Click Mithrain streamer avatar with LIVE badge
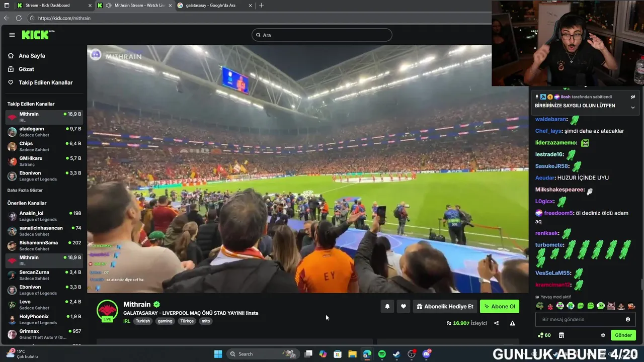This screenshot has height=362, width=644. (x=107, y=311)
